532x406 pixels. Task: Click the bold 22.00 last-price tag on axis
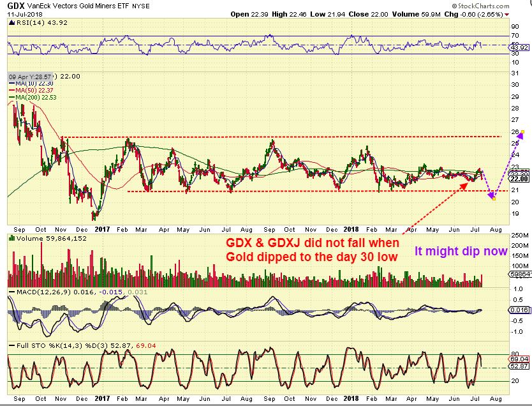click(519, 179)
